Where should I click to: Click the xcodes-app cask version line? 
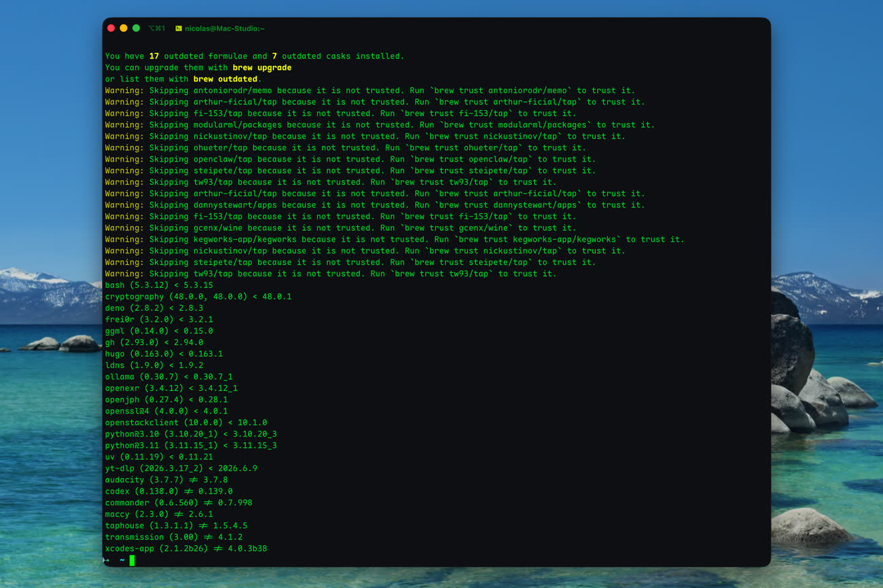[x=185, y=549]
